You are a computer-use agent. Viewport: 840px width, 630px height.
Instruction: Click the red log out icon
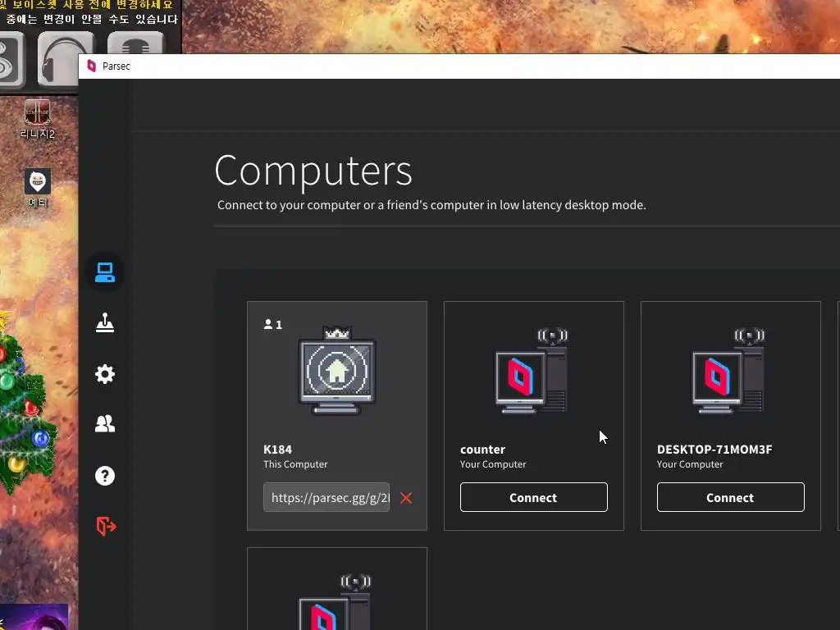click(x=106, y=526)
